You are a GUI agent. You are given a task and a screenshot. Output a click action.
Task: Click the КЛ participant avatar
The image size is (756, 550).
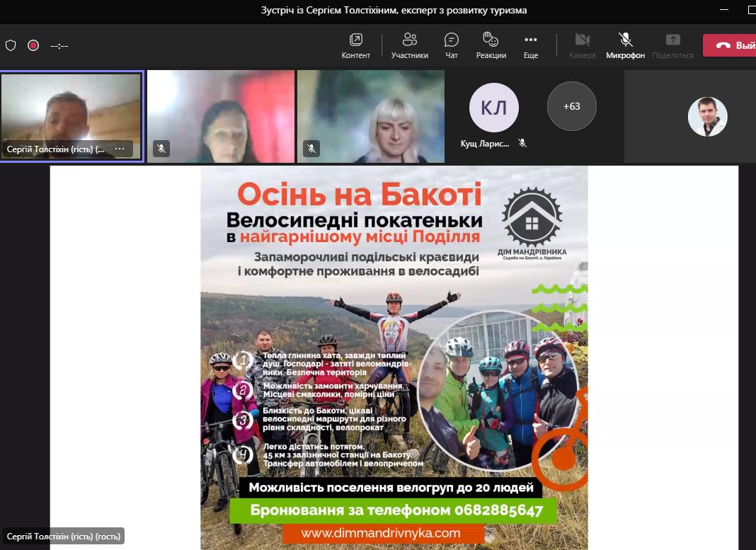point(493,108)
